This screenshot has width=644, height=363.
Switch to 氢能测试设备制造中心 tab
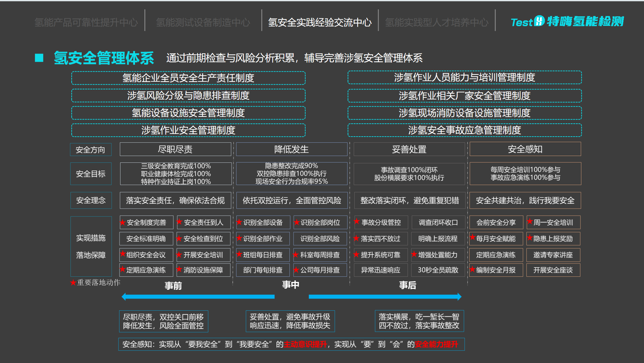[203, 22]
